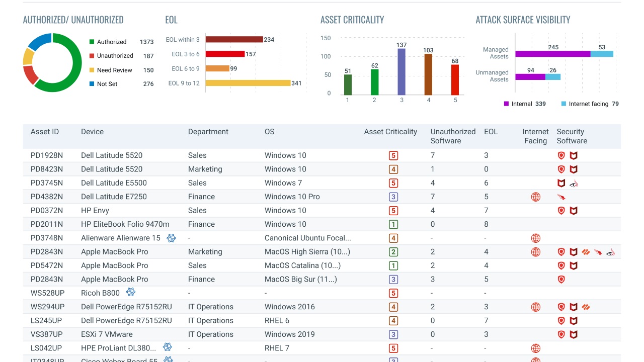This screenshot has width=644, height=362.
Task: Toggle the Internal legend under Attack Surface Visibility
Action: 521,104
